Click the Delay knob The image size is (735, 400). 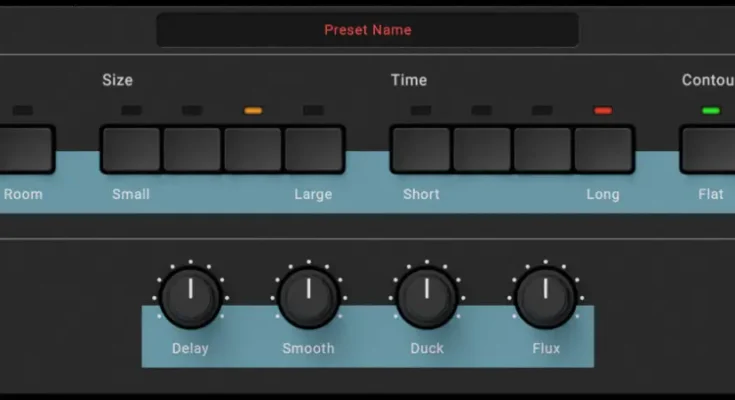tap(190, 297)
